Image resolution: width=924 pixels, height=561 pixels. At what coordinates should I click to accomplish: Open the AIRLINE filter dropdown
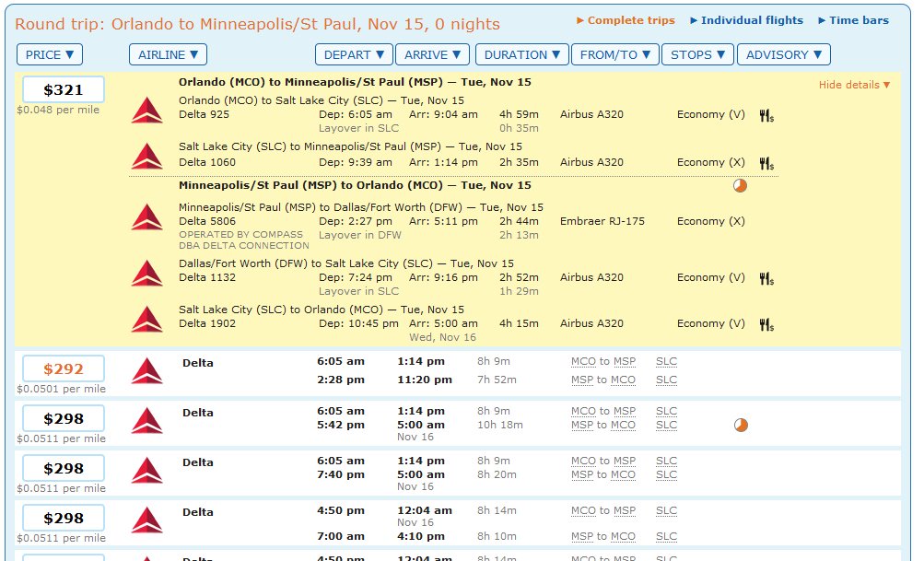point(168,54)
